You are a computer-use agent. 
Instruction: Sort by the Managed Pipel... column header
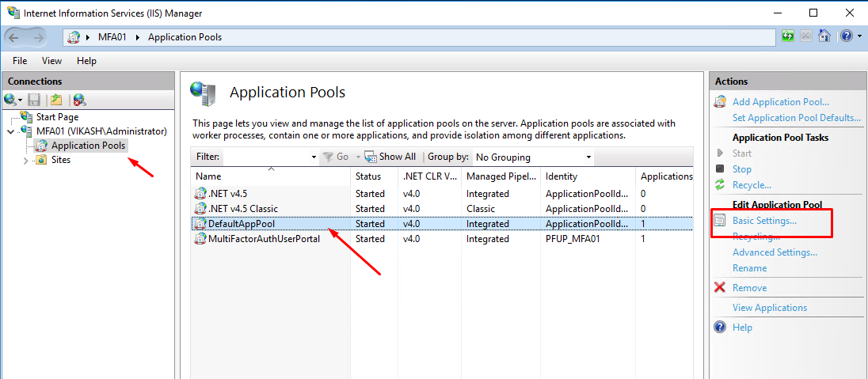click(x=501, y=176)
